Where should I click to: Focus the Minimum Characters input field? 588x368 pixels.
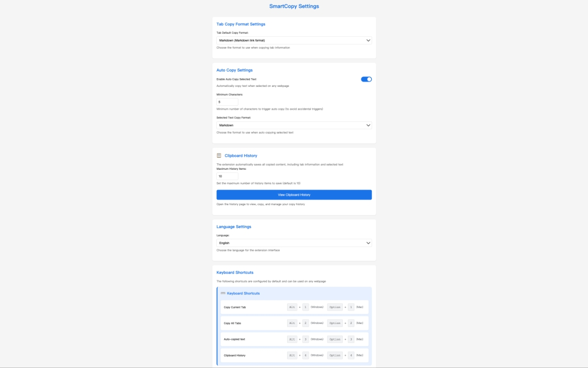227,102
